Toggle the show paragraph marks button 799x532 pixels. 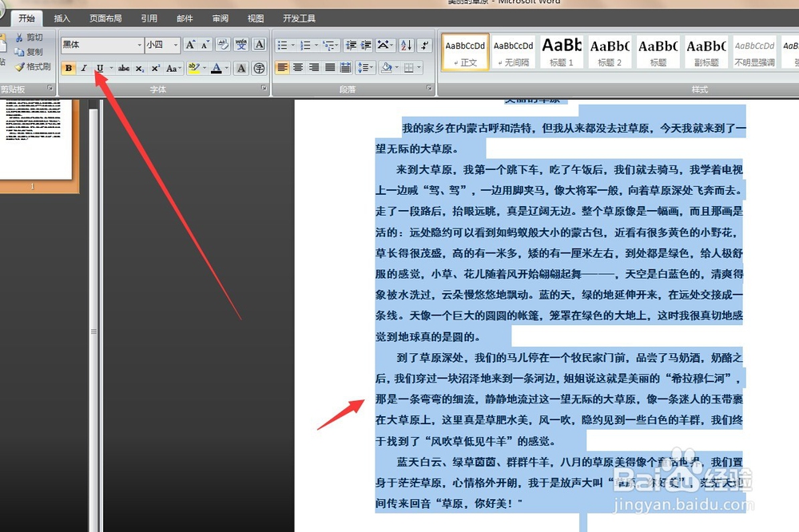(x=425, y=46)
